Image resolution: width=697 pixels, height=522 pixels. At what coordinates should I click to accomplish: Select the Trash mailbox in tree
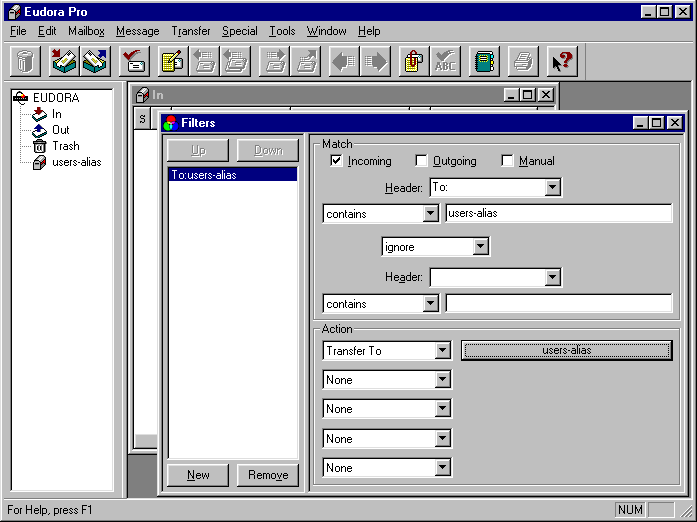point(65,146)
